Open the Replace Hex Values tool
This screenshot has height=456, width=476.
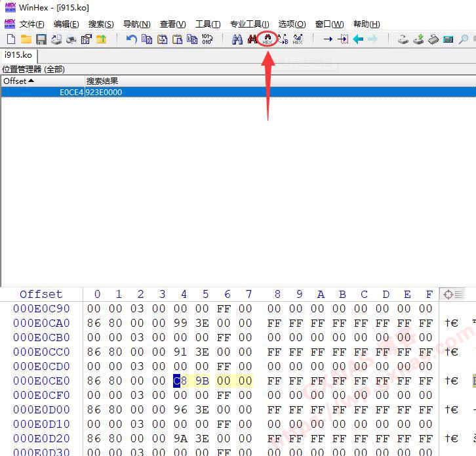tap(298, 39)
